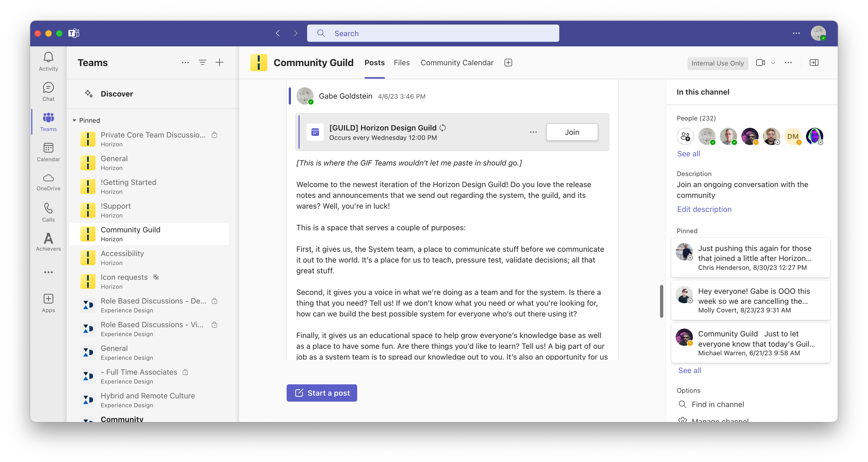The width and height of the screenshot is (868, 462).
Task: Start a video meeting with camera icon
Action: coord(760,63)
